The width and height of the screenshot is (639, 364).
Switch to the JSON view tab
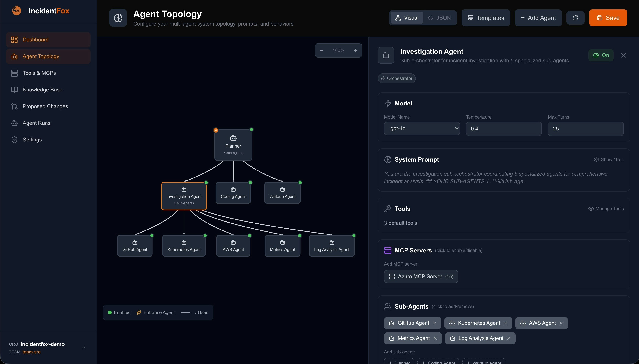pyautogui.click(x=439, y=18)
